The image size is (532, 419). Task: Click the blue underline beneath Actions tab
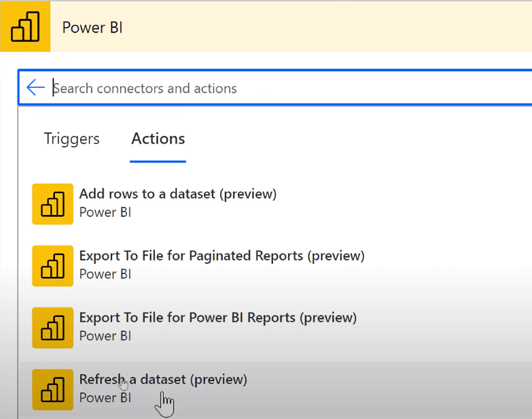158,162
